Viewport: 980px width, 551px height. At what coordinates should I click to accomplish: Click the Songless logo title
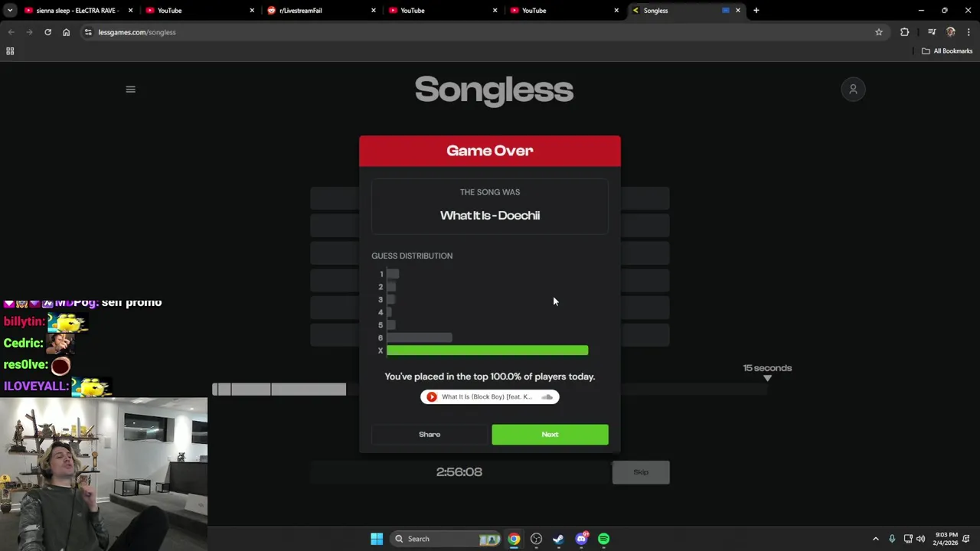[494, 90]
